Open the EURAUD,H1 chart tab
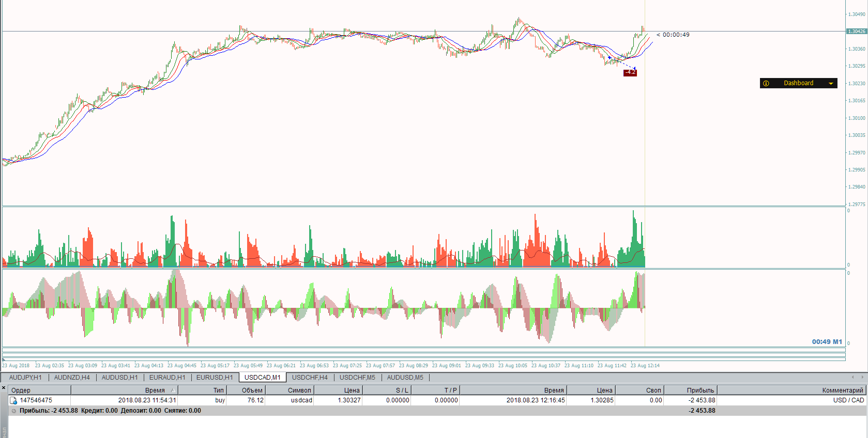This screenshot has width=868, height=438. click(x=167, y=378)
